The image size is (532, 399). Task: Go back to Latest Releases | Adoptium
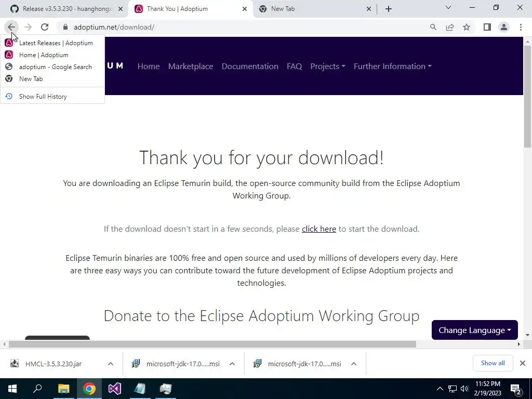coord(52,43)
